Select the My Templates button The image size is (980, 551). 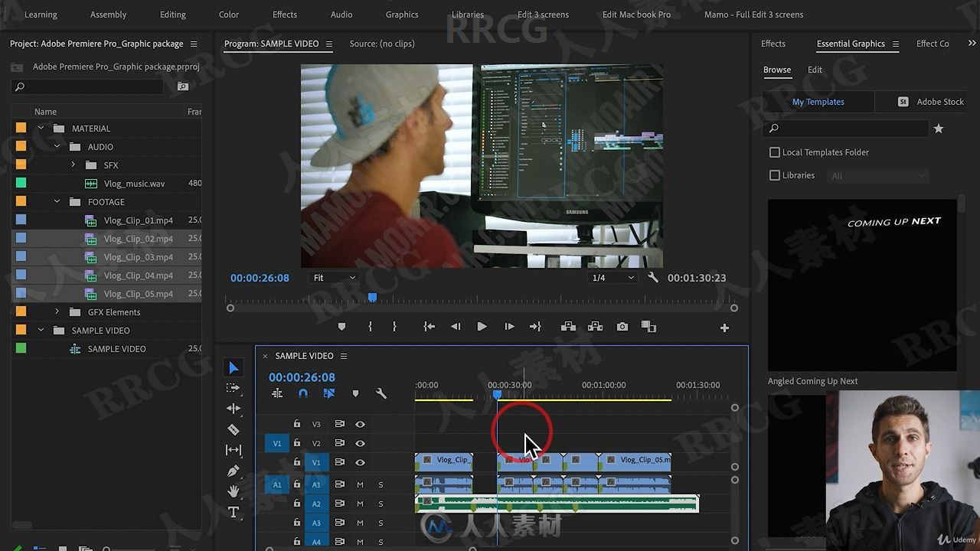[x=818, y=102]
